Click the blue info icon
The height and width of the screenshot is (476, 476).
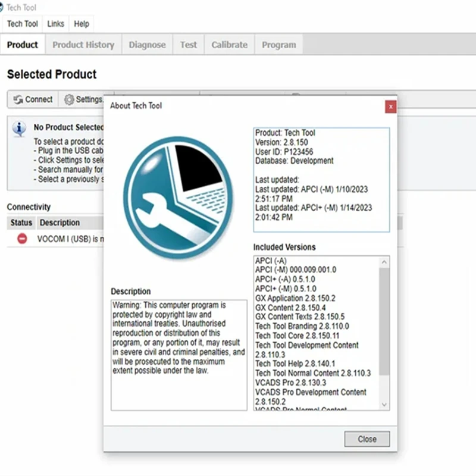point(19,129)
